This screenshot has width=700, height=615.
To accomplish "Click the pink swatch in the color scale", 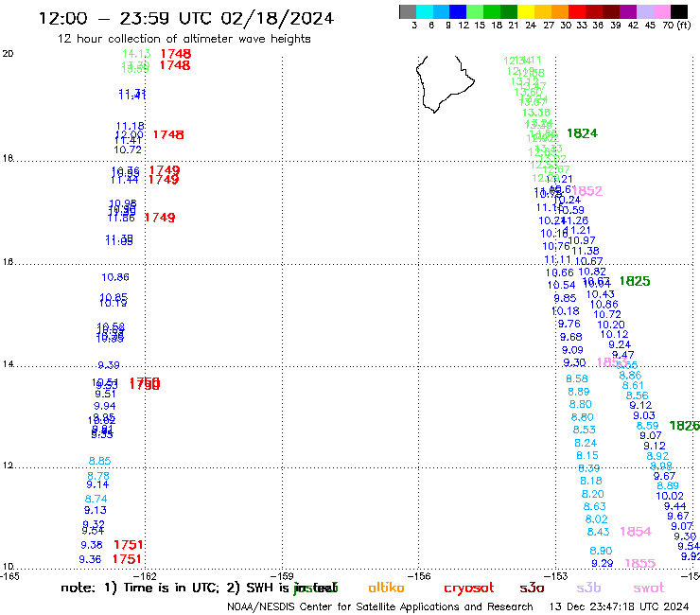I will coord(662,11).
